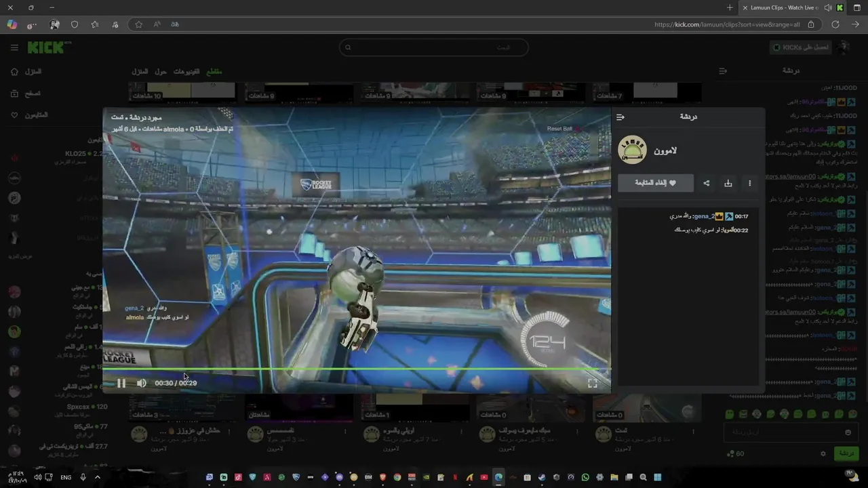The width and height of the screenshot is (868, 488).
Task: Mute the clip's volume
Action: (x=142, y=383)
